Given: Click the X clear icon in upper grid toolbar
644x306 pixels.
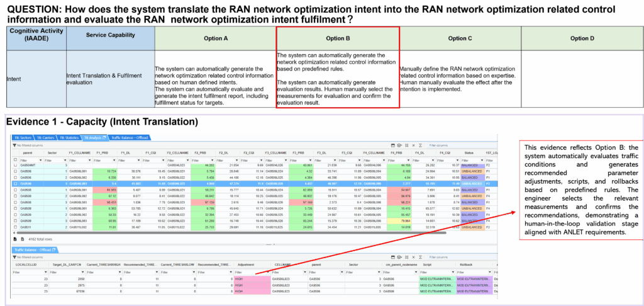Looking at the screenshot, I should click(x=413, y=145).
